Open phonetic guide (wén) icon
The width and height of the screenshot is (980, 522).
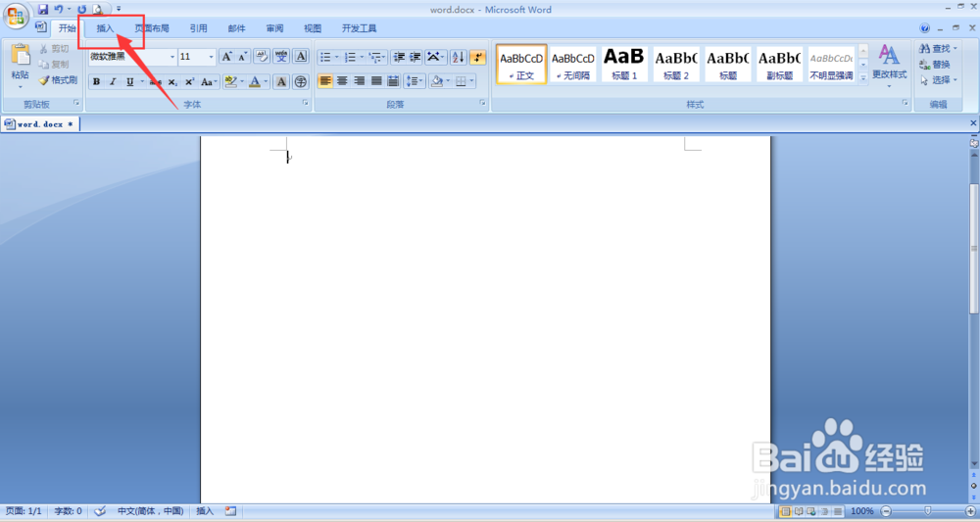click(281, 57)
